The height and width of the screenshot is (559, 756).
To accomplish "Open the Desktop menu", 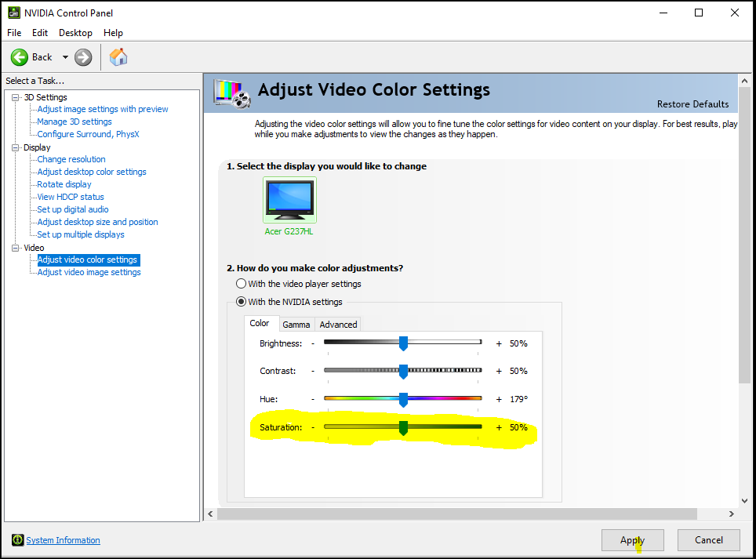I will tap(75, 33).
